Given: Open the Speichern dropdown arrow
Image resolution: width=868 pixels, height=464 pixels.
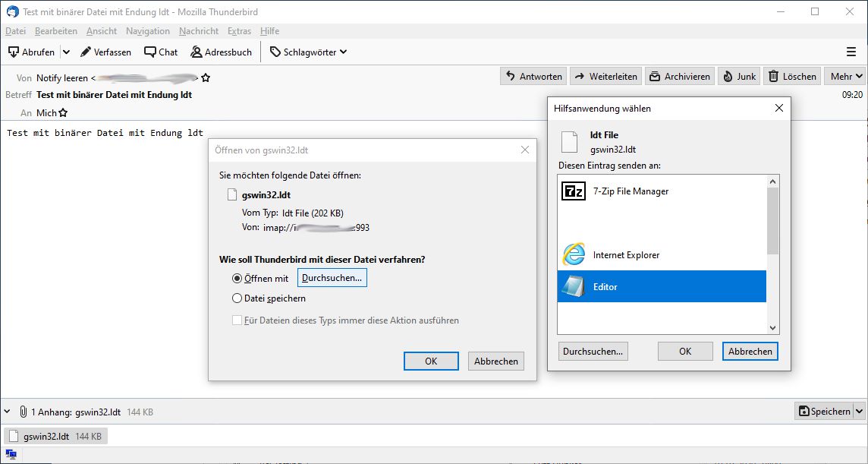Looking at the screenshot, I should [x=859, y=412].
